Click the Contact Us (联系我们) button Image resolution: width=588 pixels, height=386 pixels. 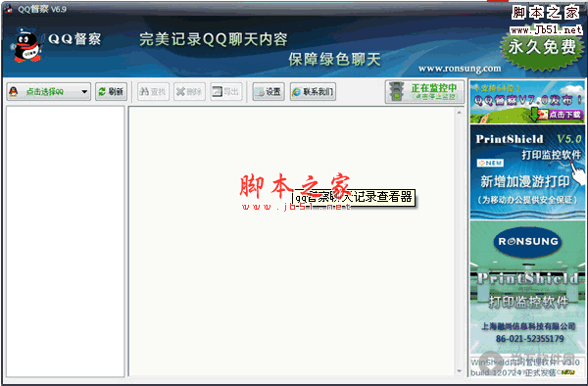[x=313, y=92]
